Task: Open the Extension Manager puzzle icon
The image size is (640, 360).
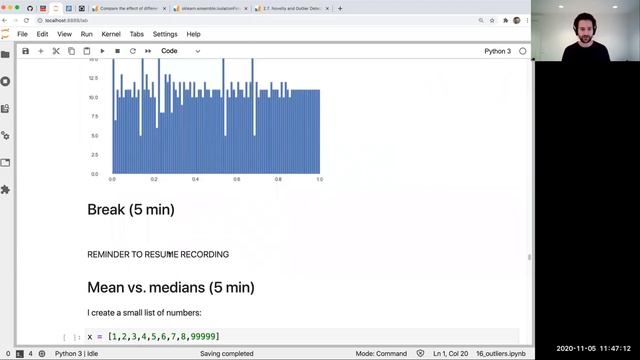Action: (5, 189)
